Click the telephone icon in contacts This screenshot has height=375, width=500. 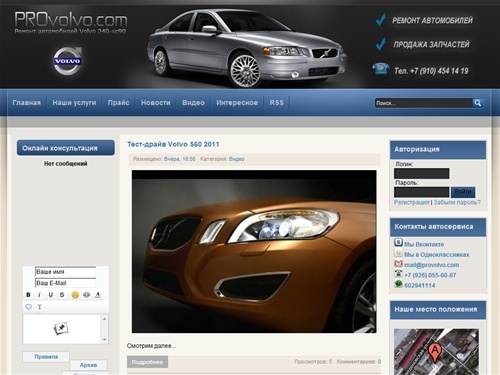tap(398, 273)
